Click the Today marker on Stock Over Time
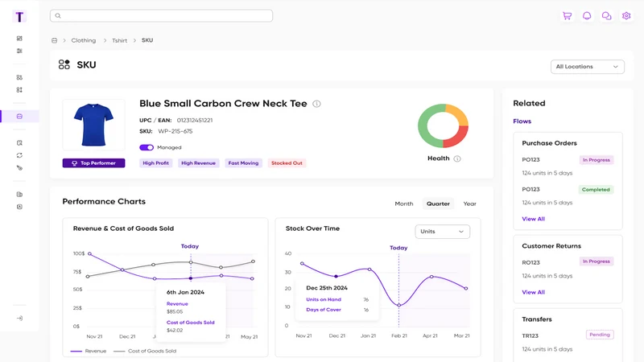The width and height of the screenshot is (644, 362). click(x=398, y=248)
